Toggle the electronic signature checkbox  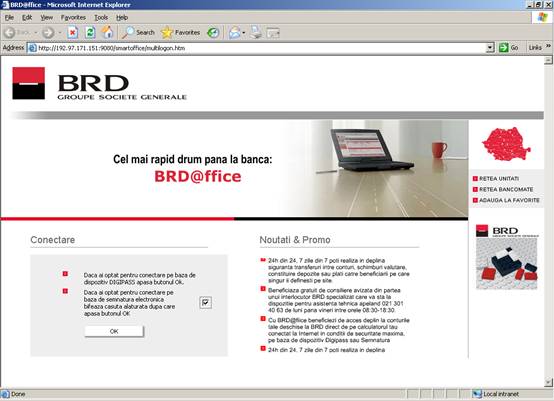[x=206, y=302]
